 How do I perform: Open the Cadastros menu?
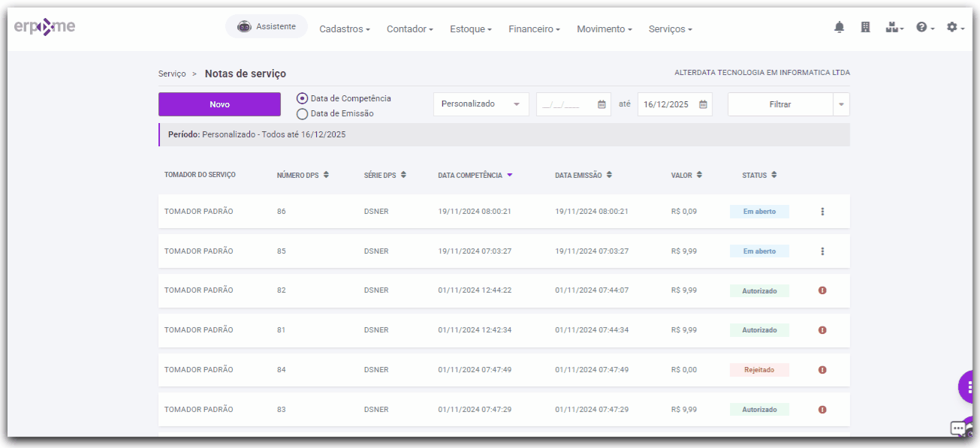click(345, 29)
